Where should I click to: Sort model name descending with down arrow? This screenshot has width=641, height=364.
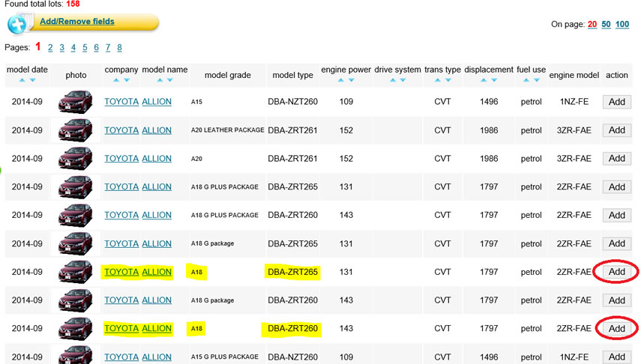[x=169, y=80]
